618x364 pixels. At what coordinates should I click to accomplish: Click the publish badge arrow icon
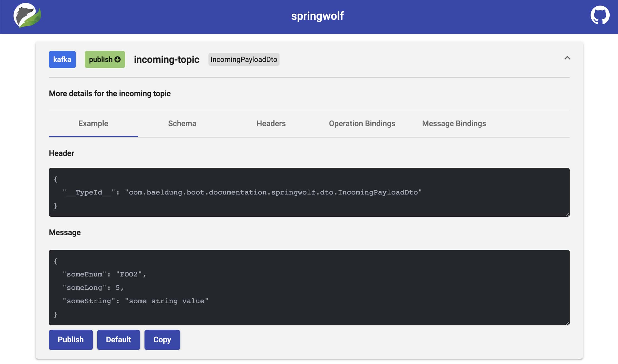(x=118, y=59)
